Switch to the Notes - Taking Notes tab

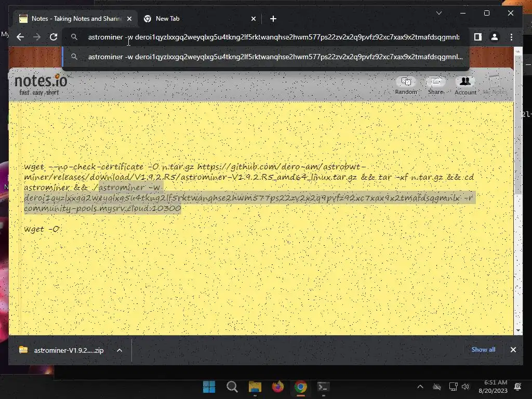coord(75,19)
